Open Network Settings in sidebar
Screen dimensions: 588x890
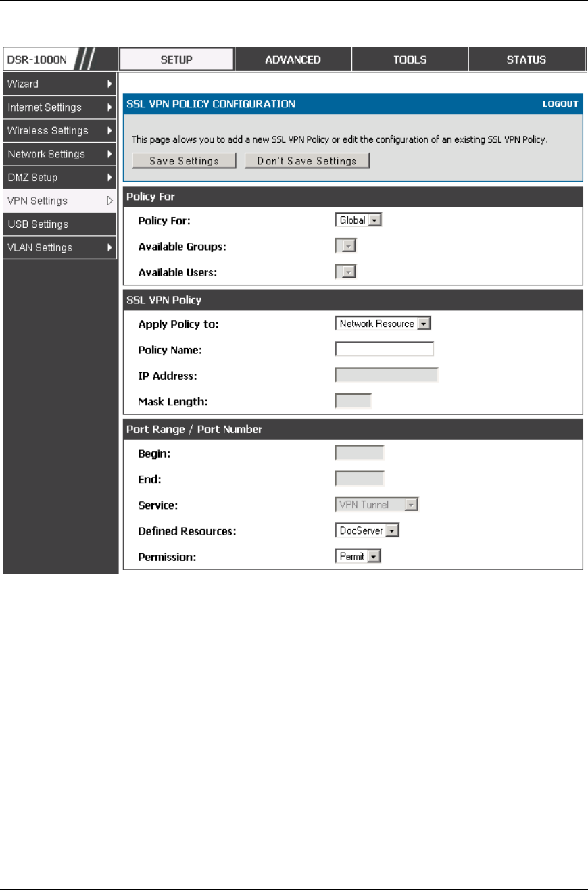(x=59, y=154)
